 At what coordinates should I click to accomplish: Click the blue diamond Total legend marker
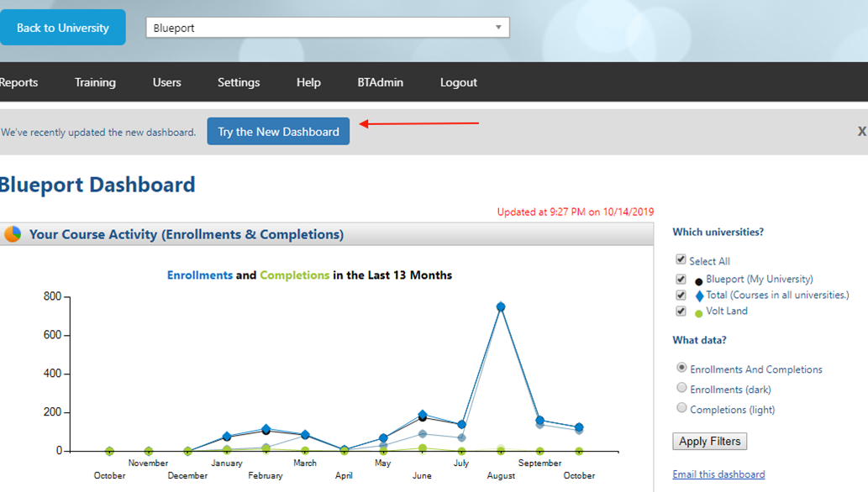(x=700, y=296)
